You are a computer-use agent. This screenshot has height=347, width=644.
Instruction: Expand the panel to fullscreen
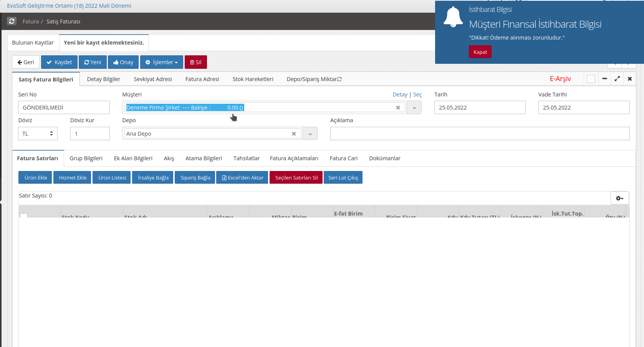617,79
